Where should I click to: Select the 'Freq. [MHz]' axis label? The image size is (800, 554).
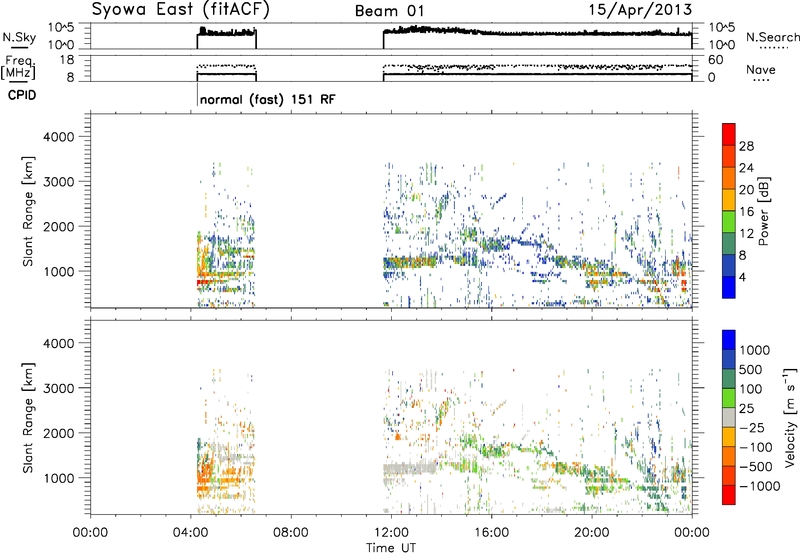(x=18, y=68)
